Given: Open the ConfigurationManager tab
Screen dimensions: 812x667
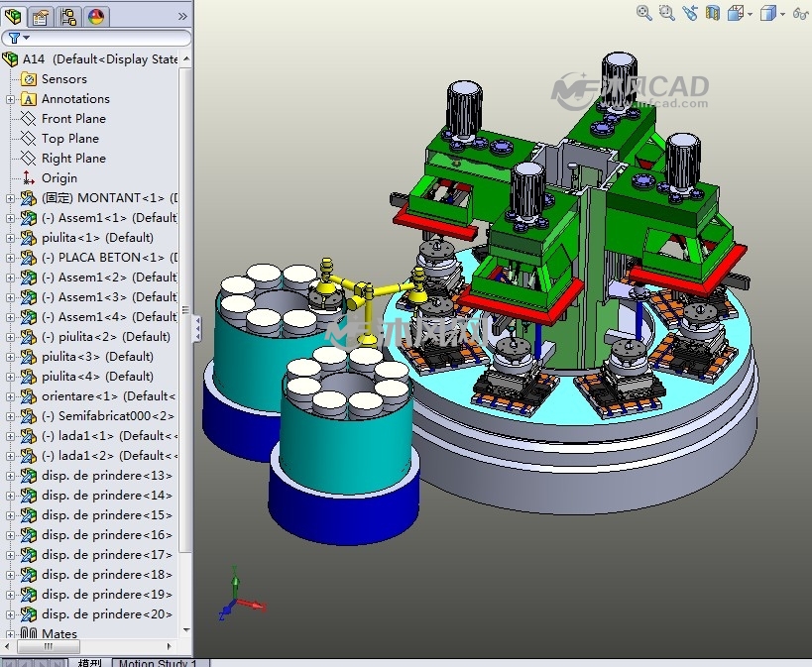Looking at the screenshot, I should [67, 17].
